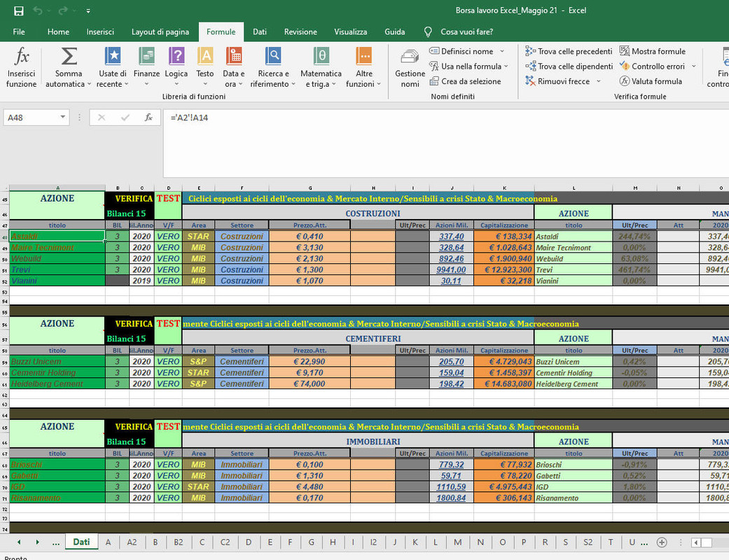The height and width of the screenshot is (560, 729).
Task: Select the € 138,334 capitalizzazione cell
Action: tap(504, 236)
